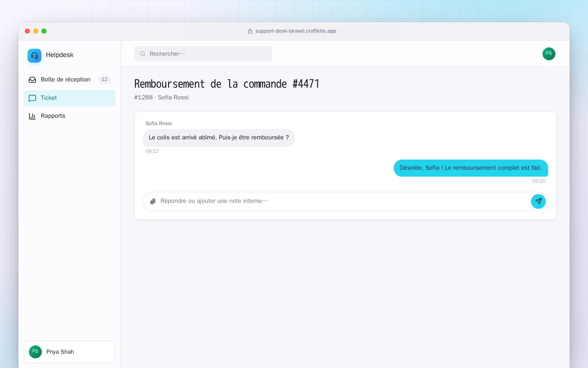Maximize the window with green button
The height and width of the screenshot is (368, 588).
click(44, 31)
